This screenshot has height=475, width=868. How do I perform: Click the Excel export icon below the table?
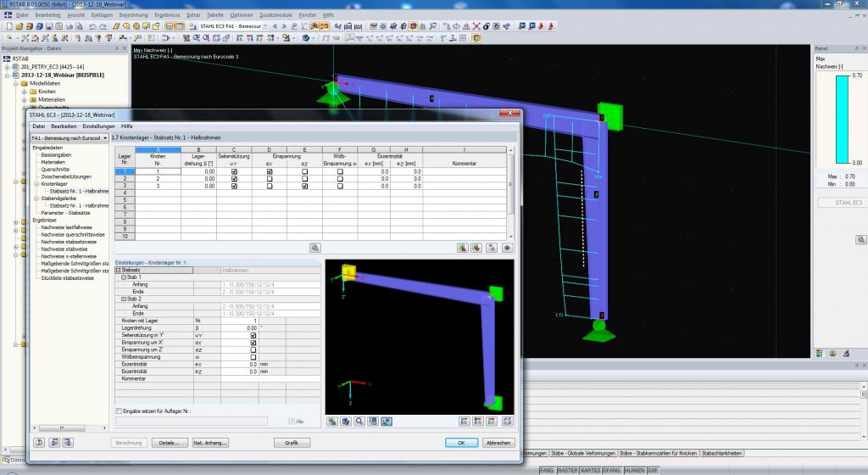[462, 248]
